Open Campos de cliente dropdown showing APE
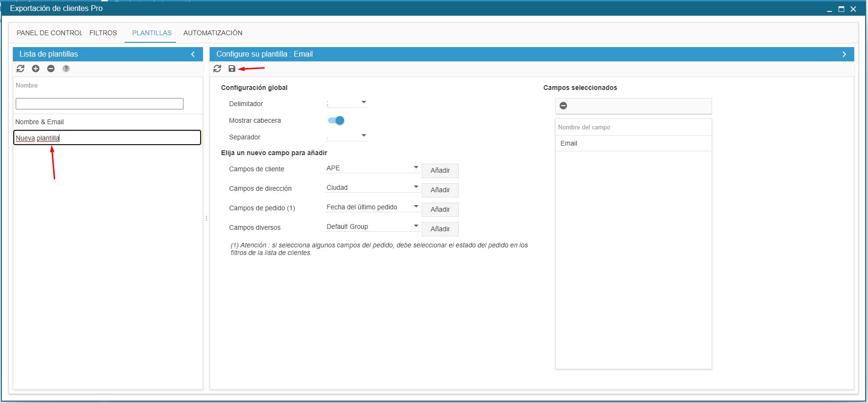 coord(372,168)
